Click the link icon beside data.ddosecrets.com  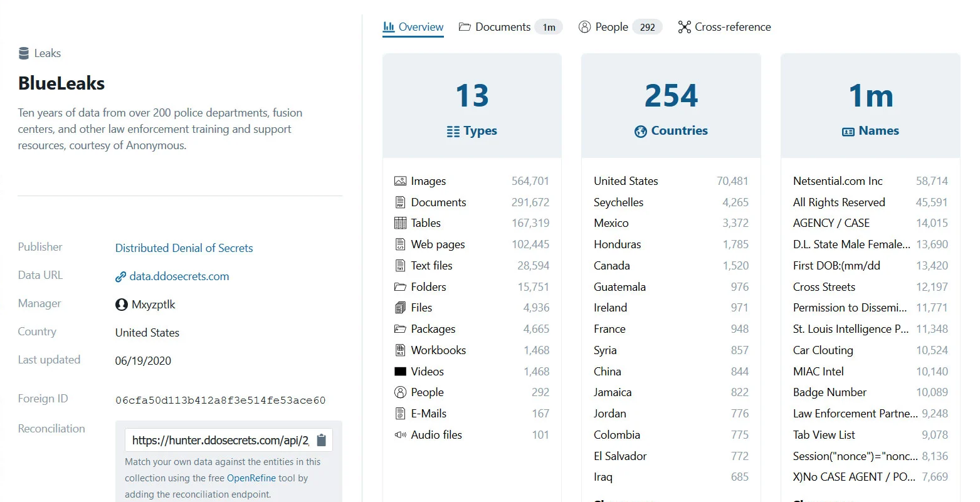[121, 276]
